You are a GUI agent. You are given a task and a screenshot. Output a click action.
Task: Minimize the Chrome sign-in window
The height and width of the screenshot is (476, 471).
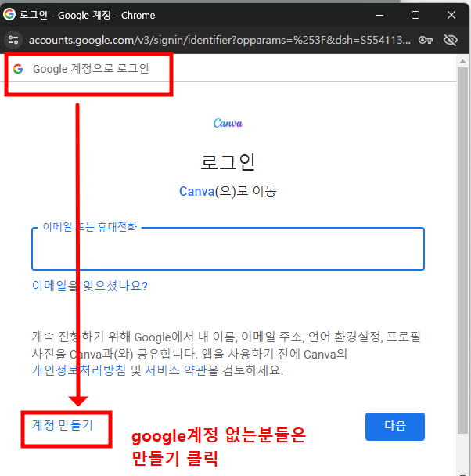pos(379,15)
